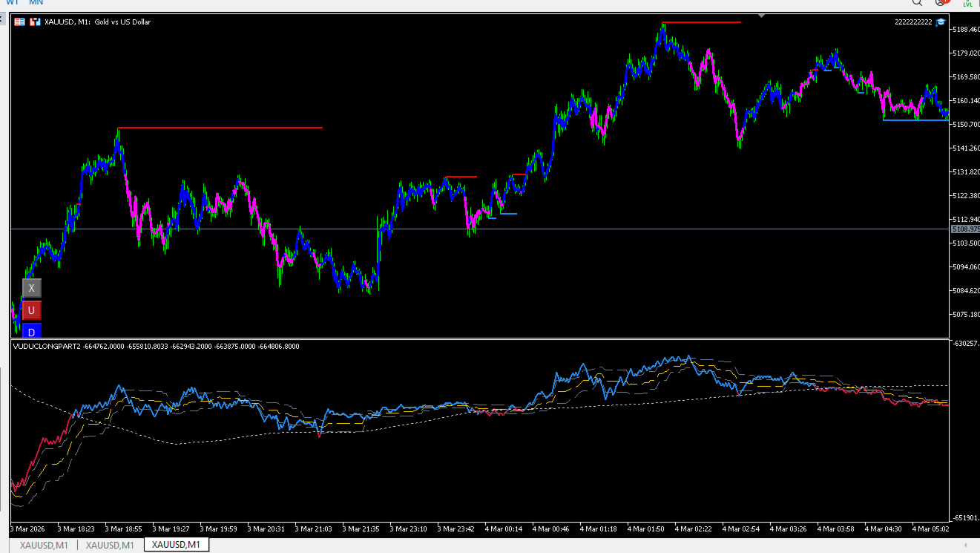Click the 4 Mar 00:46 time label

550,529
